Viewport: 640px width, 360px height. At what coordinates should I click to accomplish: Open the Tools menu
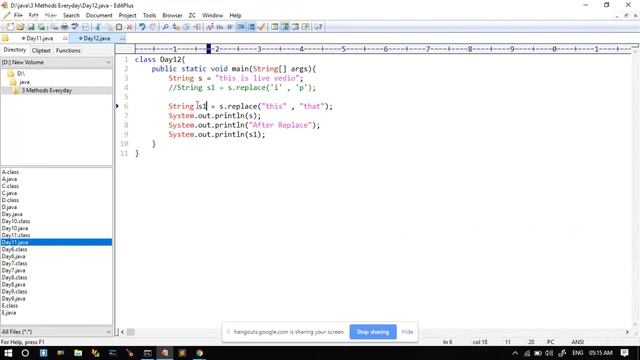[149, 16]
